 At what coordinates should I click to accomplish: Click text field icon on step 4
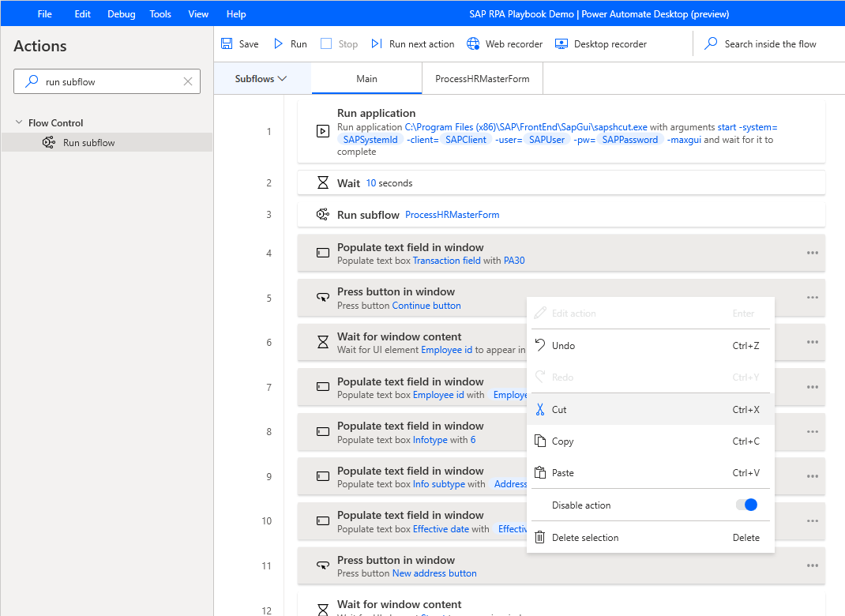coord(323,253)
